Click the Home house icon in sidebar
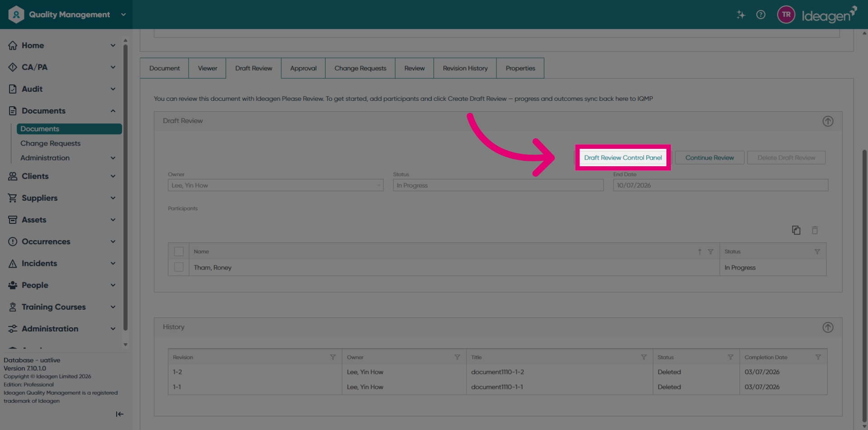Image resolution: width=868 pixels, height=430 pixels. point(13,45)
